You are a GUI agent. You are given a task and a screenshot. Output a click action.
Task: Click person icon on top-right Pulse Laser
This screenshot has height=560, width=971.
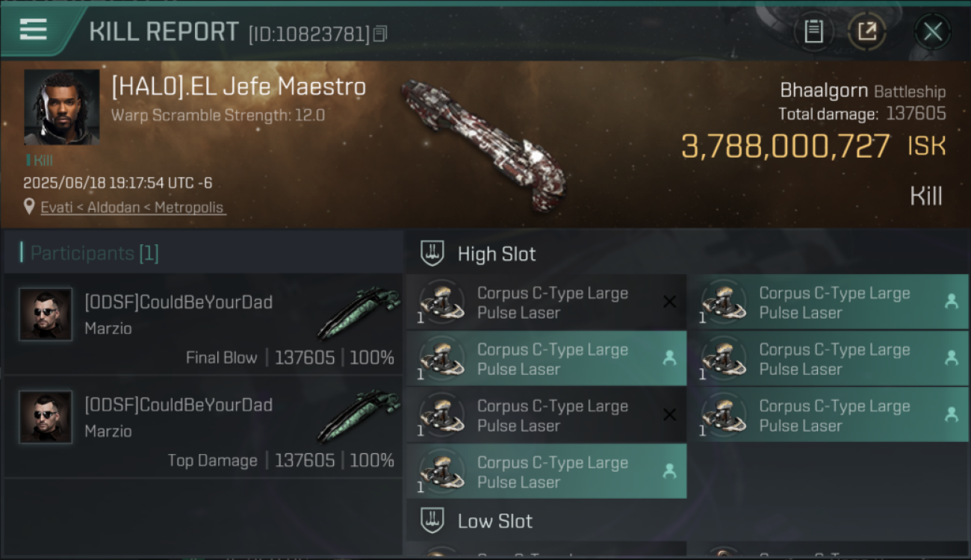[952, 302]
